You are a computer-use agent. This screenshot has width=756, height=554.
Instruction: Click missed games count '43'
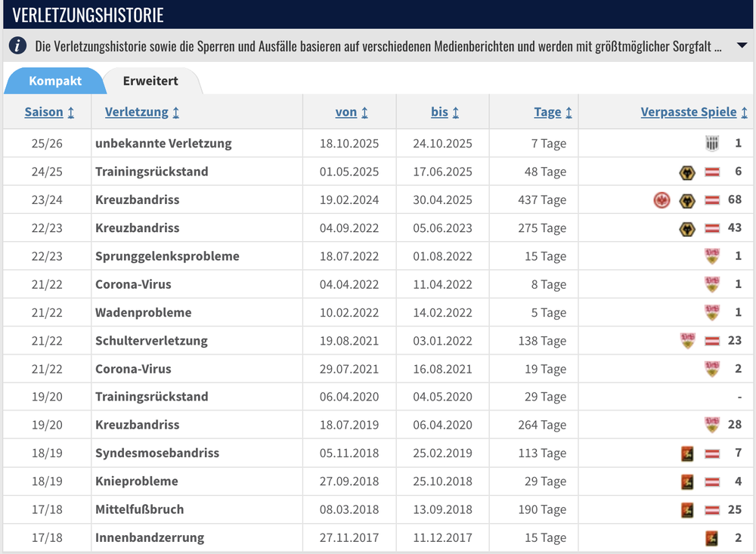pos(735,227)
